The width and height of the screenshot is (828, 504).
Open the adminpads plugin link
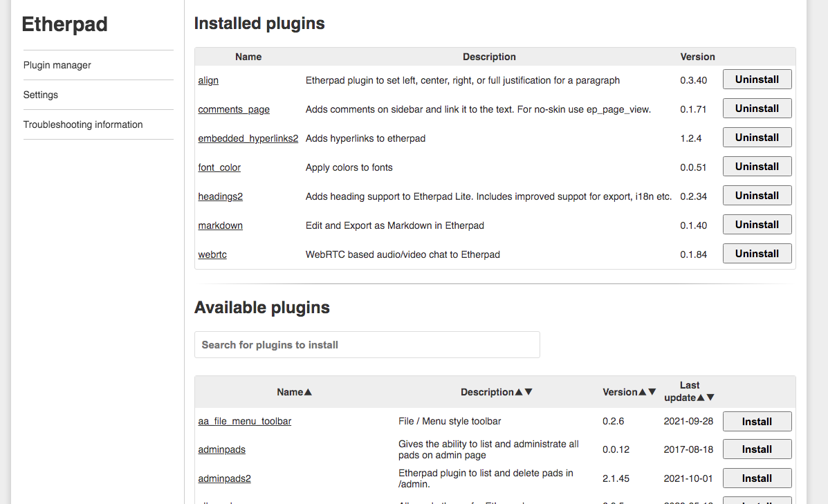pyautogui.click(x=222, y=449)
